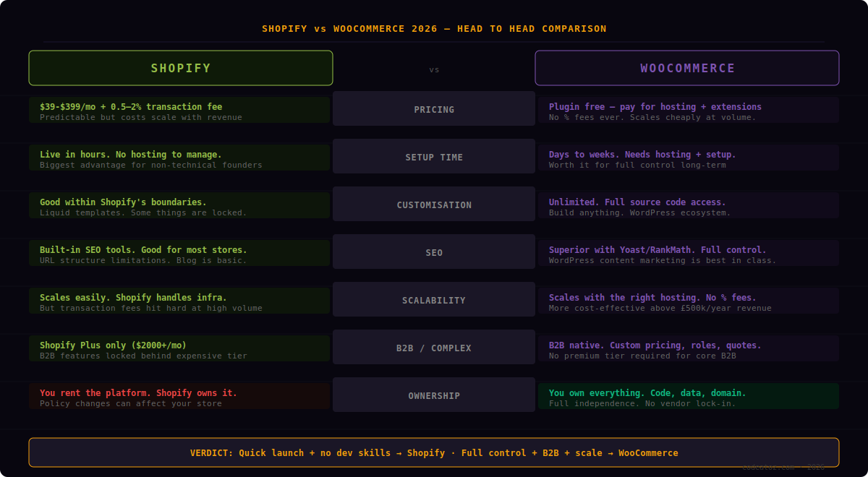Select the OWNERSHIP category label

click(x=434, y=396)
